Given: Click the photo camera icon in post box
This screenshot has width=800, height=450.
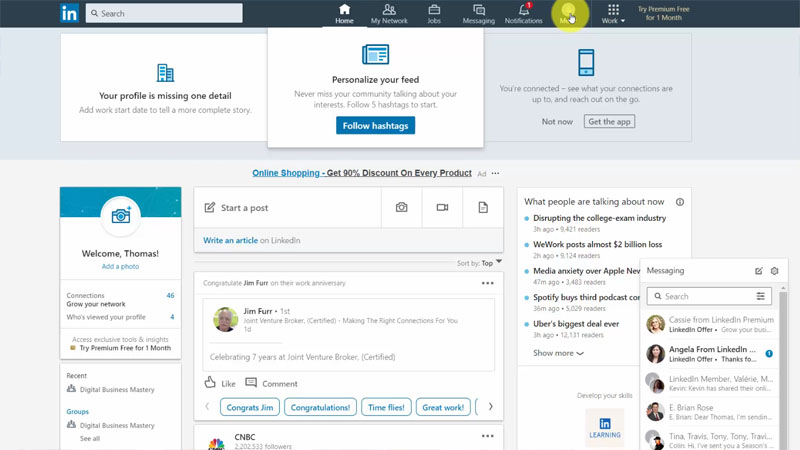Looking at the screenshot, I should click(401, 207).
